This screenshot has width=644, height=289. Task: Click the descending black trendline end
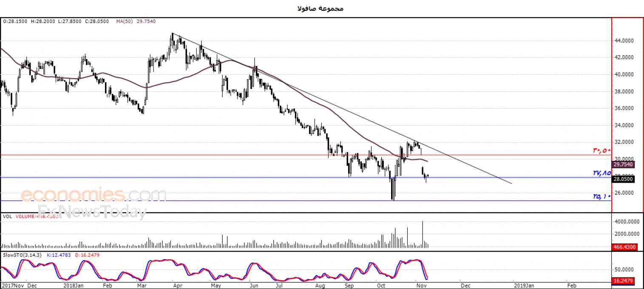(x=511, y=183)
